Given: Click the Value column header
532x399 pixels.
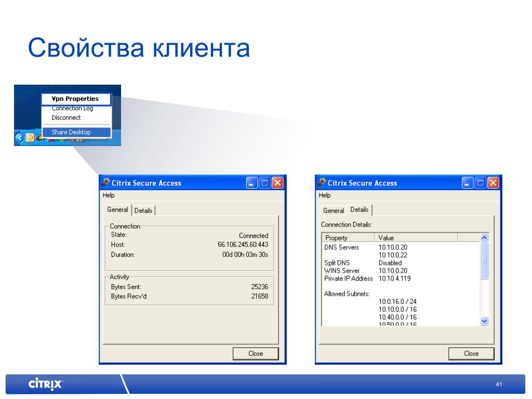Looking at the screenshot, I should coord(416,237).
